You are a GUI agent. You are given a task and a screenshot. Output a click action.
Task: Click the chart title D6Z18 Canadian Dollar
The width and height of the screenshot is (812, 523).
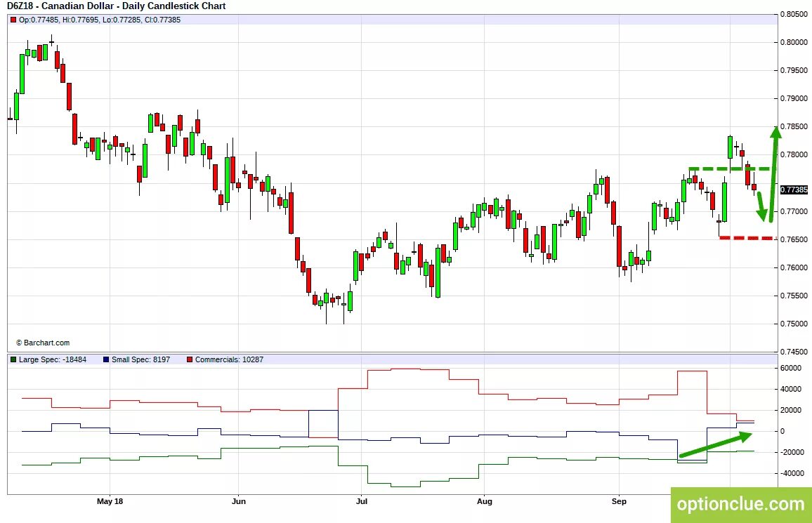[116, 6]
